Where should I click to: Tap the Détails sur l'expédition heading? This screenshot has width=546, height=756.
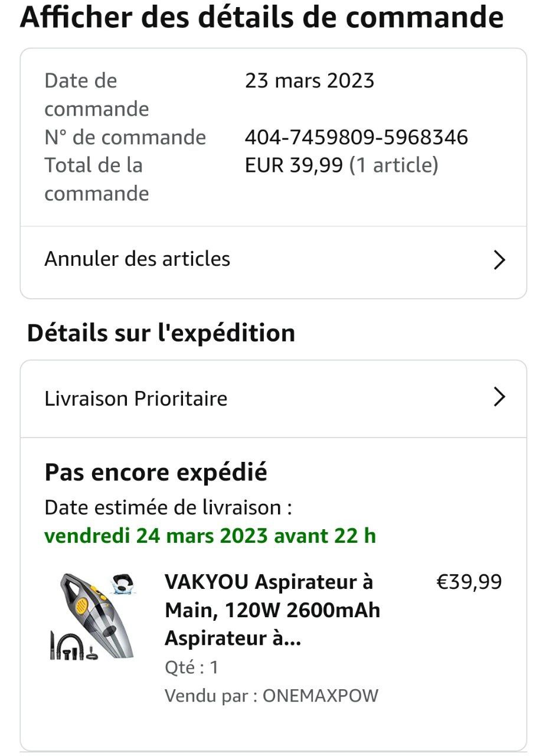pyautogui.click(x=161, y=333)
